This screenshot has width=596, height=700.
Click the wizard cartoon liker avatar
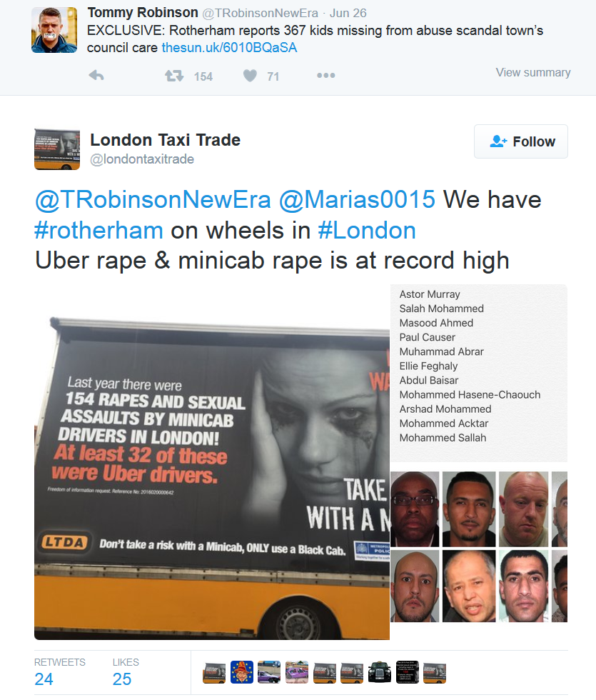(242, 672)
